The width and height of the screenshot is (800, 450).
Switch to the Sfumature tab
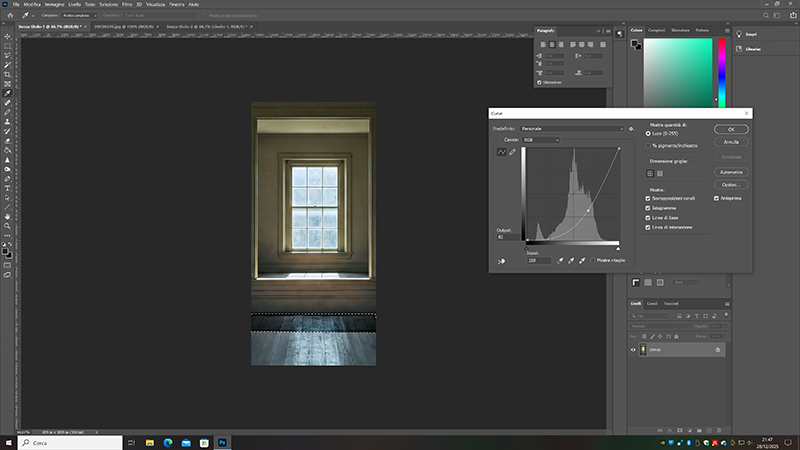pos(680,30)
